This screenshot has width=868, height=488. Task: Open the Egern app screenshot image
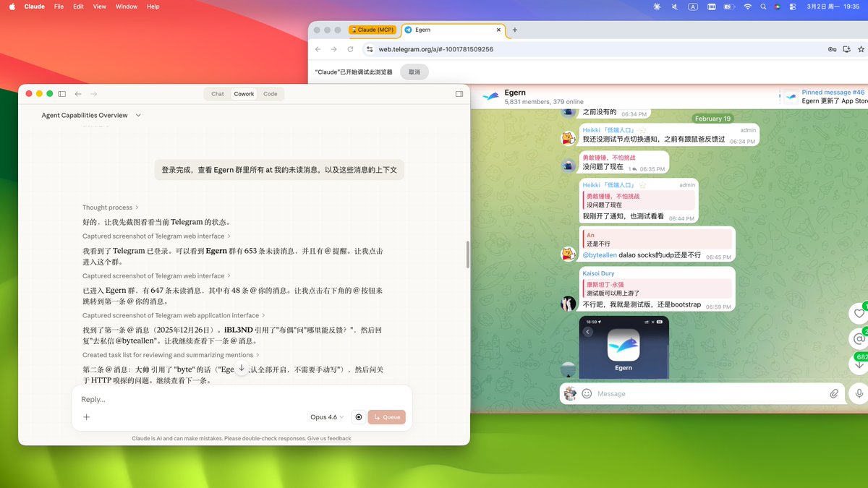pos(624,347)
